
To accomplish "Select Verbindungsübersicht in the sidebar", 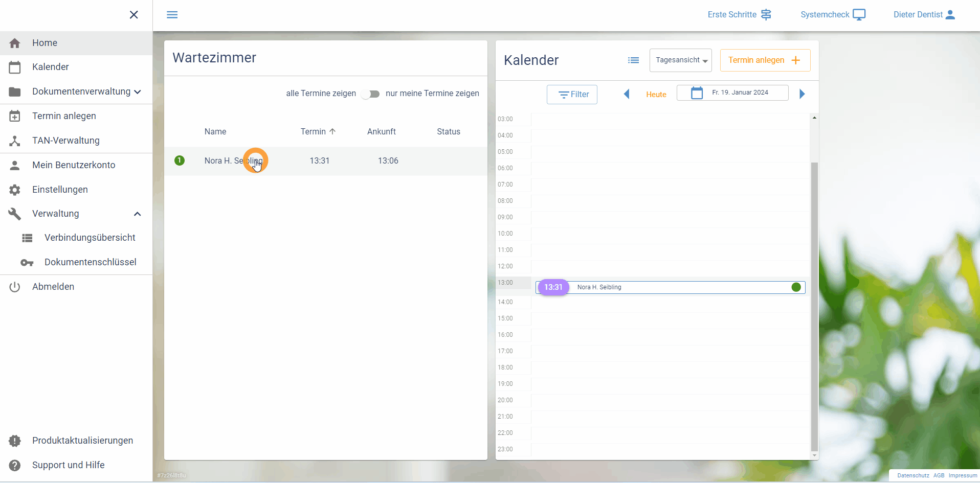I will tap(90, 238).
